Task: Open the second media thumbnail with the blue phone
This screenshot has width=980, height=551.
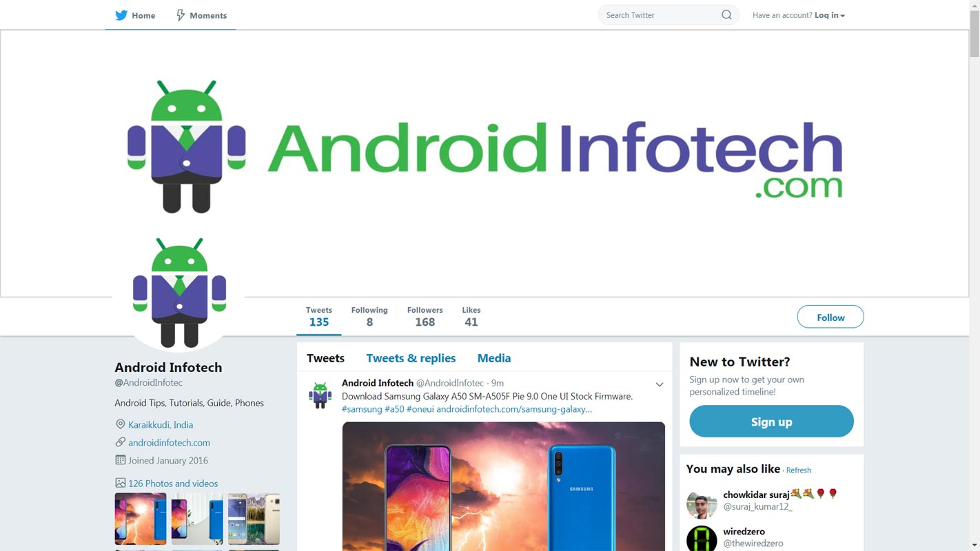Action: (x=197, y=519)
